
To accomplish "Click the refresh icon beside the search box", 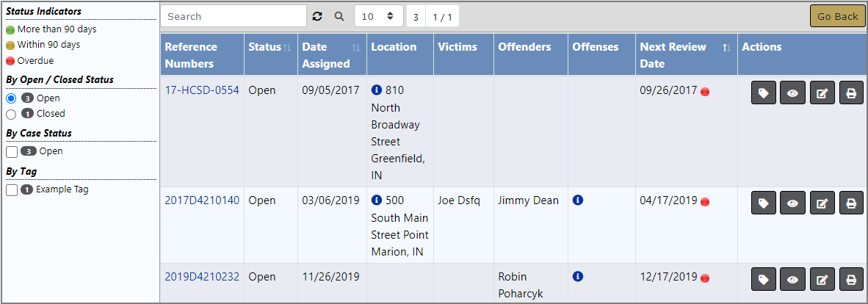I will pos(317,16).
